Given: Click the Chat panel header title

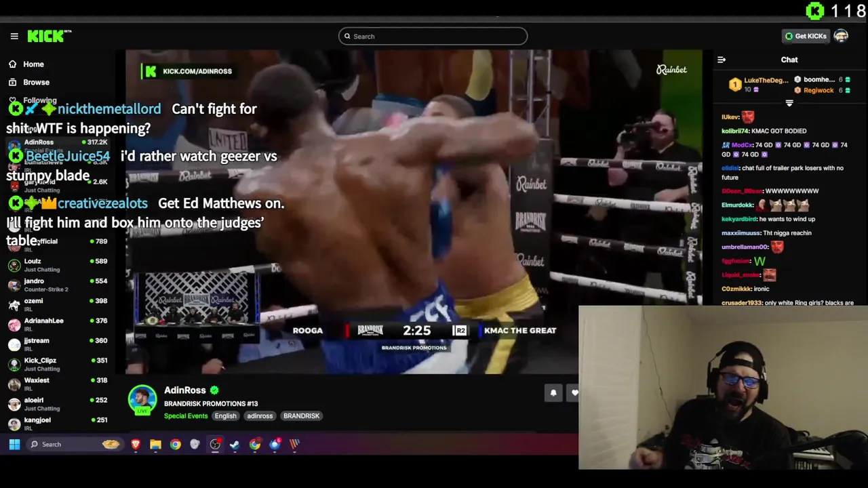Looking at the screenshot, I should 789,60.
